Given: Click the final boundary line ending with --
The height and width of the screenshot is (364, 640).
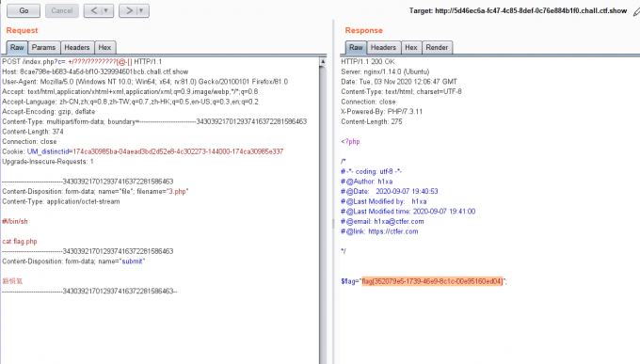Looking at the screenshot, I should click(89, 291).
